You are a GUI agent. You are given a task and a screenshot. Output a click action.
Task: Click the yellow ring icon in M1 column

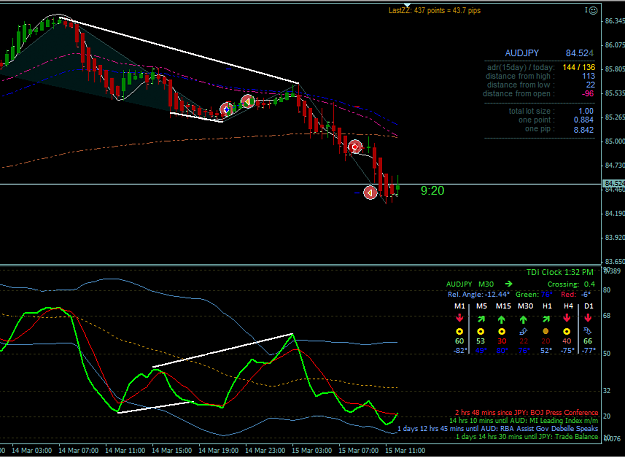pos(460,331)
